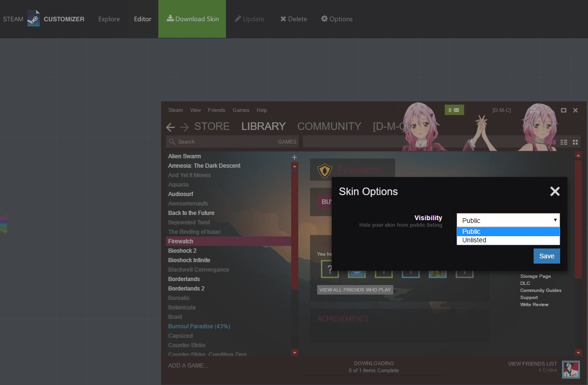588x385 pixels.
Task: Open VIEW FRIENDS LIST
Action: tap(533, 364)
